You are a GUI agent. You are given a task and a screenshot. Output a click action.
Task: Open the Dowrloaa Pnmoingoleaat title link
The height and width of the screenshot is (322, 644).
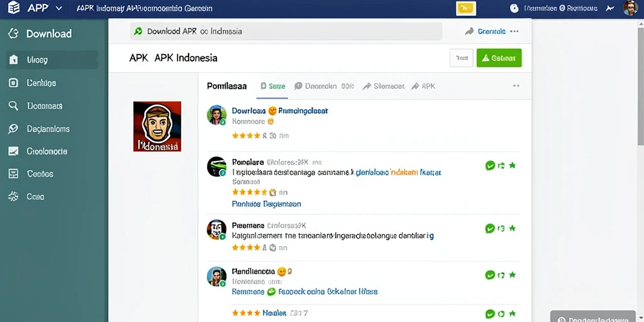click(x=280, y=111)
